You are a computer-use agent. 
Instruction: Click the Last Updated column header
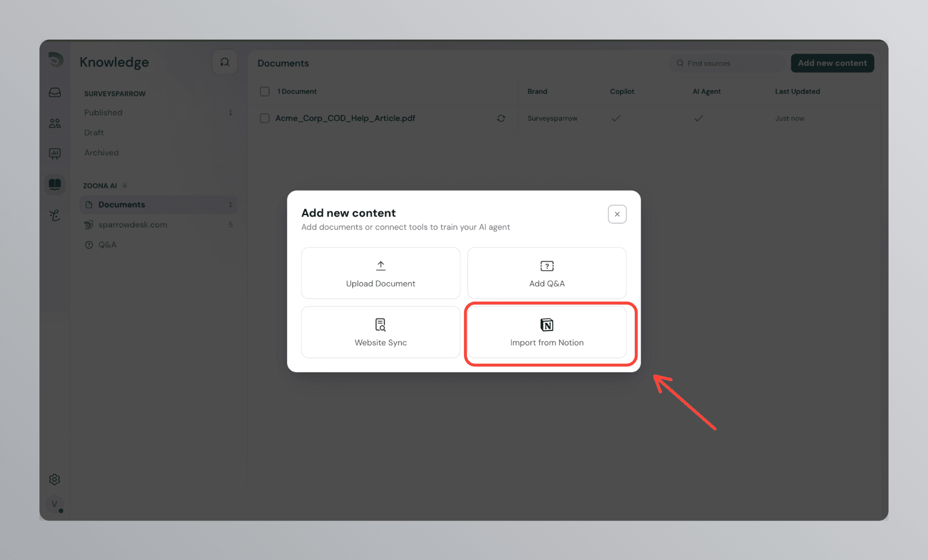pyautogui.click(x=797, y=92)
